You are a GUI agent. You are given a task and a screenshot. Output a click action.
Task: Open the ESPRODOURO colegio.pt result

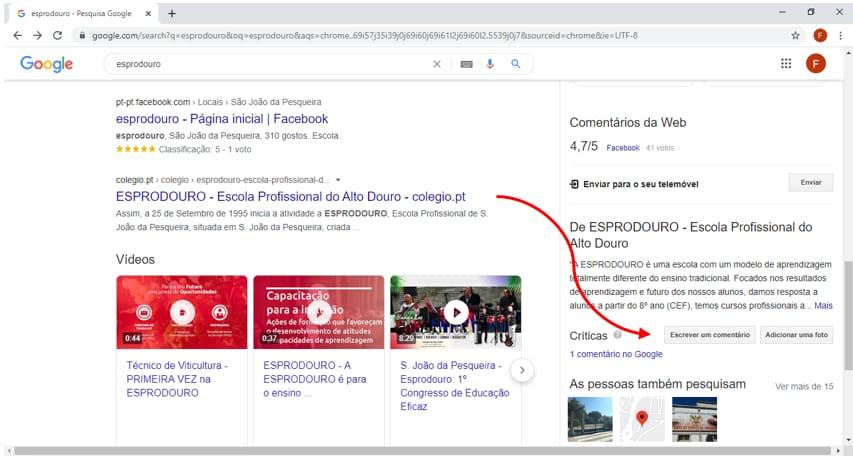(290, 196)
